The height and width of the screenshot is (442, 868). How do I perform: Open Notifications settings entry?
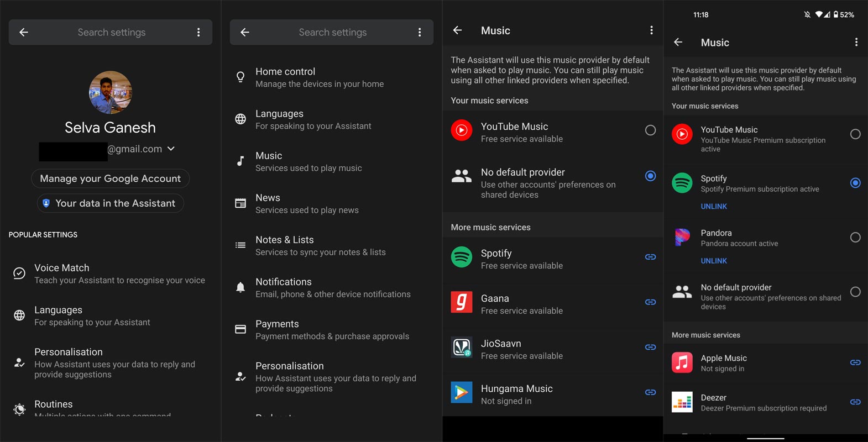(332, 287)
